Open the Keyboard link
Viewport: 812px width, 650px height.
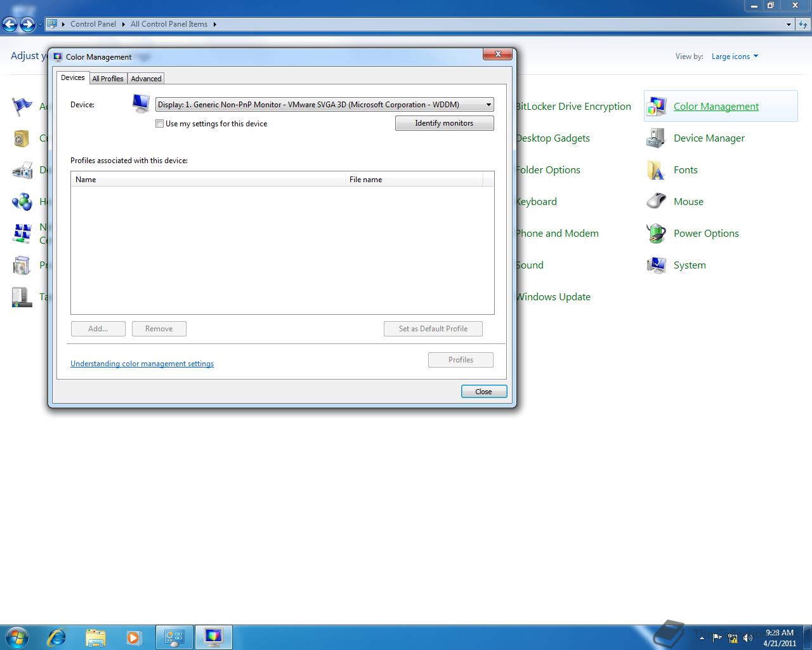536,202
